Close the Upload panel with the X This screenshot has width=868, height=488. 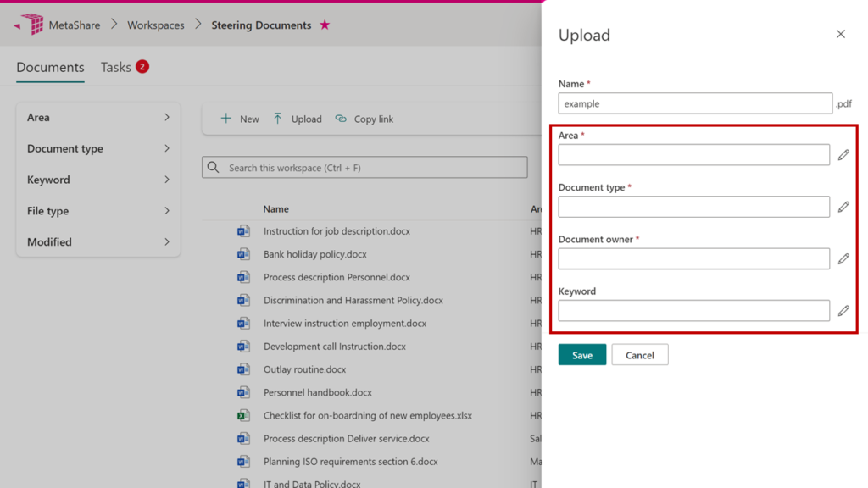point(840,35)
